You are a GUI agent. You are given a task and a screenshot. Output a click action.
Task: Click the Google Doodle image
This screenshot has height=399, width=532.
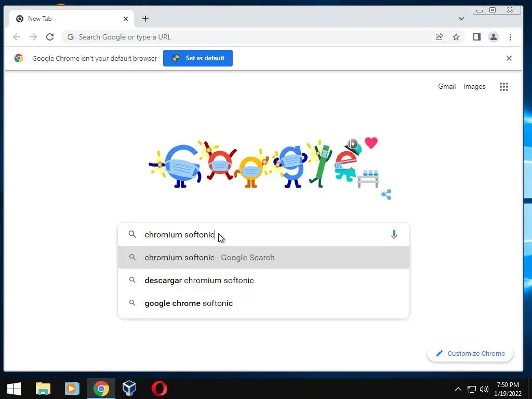[263, 164]
